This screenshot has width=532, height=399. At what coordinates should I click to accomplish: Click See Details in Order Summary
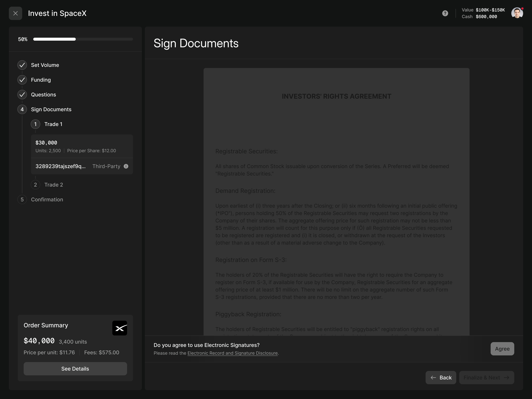tap(75, 369)
